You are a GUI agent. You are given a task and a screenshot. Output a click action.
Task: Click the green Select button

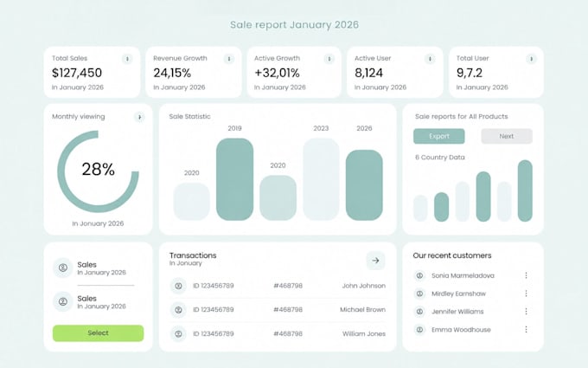[98, 333]
